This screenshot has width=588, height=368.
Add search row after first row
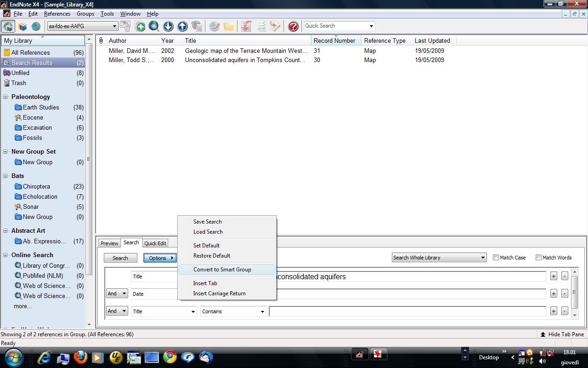[x=554, y=276]
